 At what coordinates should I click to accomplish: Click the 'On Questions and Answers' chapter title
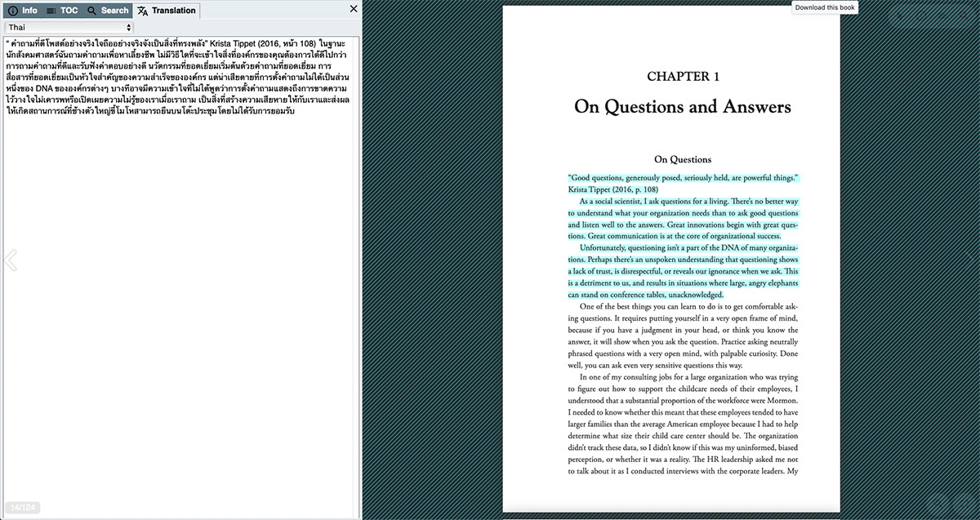pos(683,107)
